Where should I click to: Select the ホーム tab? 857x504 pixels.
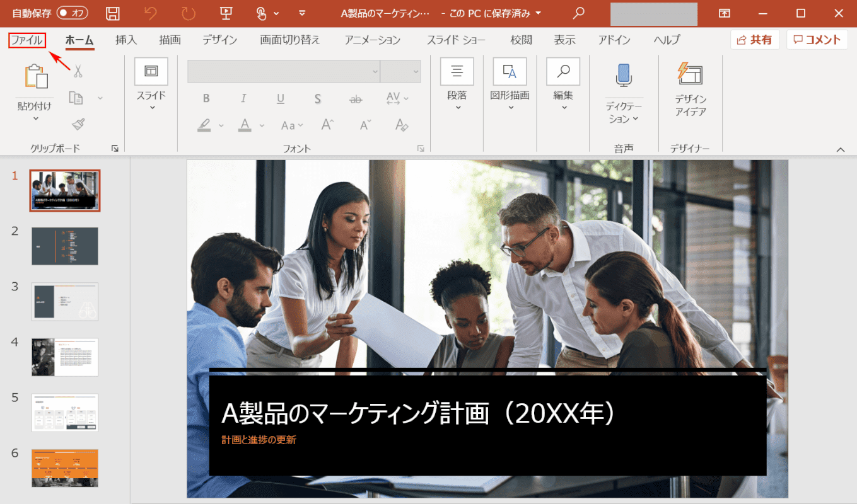point(79,40)
